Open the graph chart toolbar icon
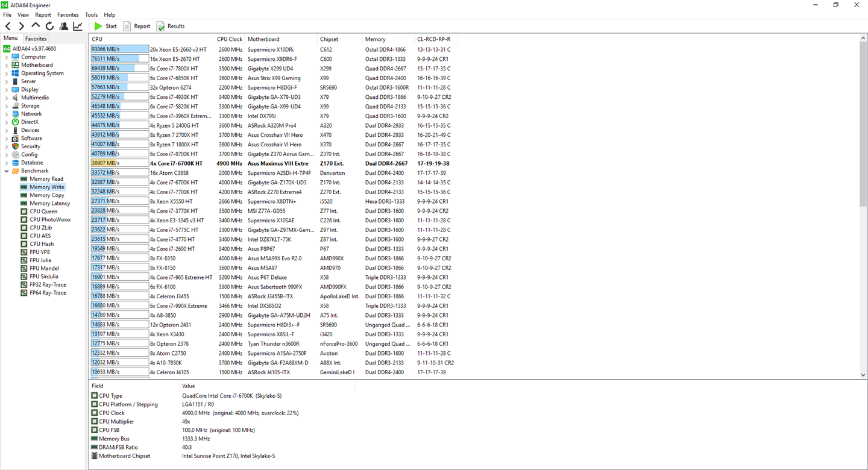 (78, 26)
